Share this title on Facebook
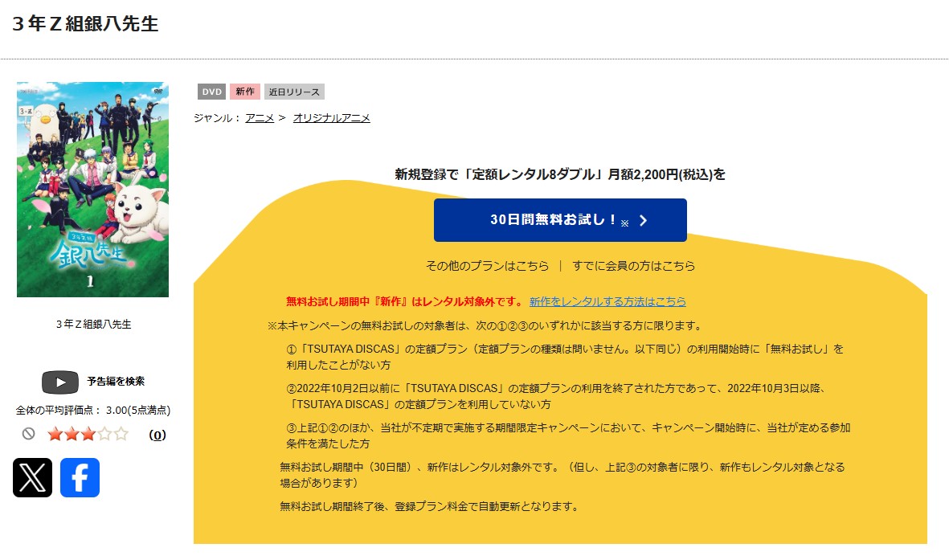 tap(80, 477)
